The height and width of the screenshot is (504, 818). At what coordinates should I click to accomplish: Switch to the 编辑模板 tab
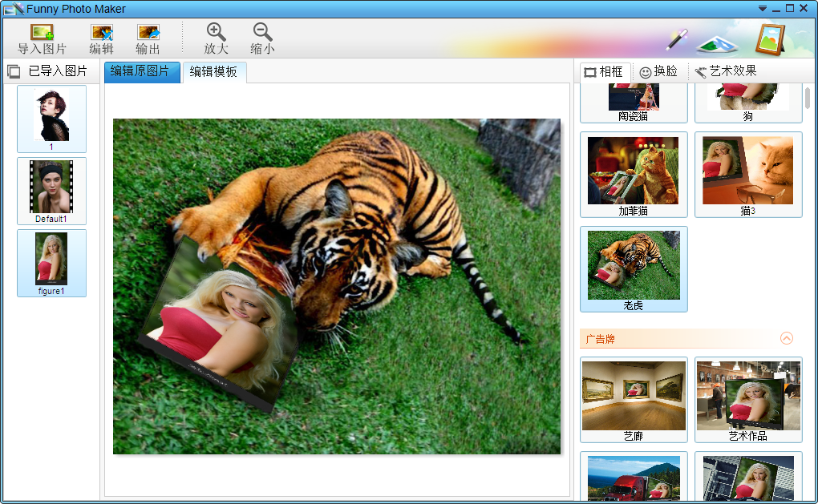point(214,72)
